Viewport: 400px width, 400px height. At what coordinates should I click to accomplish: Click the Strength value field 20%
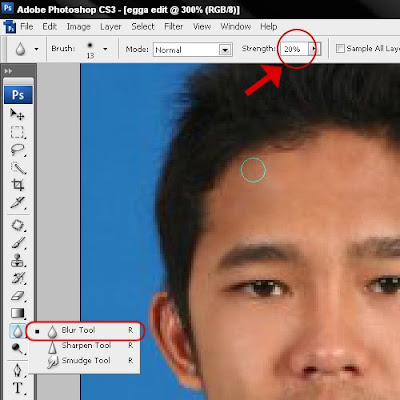pos(294,49)
